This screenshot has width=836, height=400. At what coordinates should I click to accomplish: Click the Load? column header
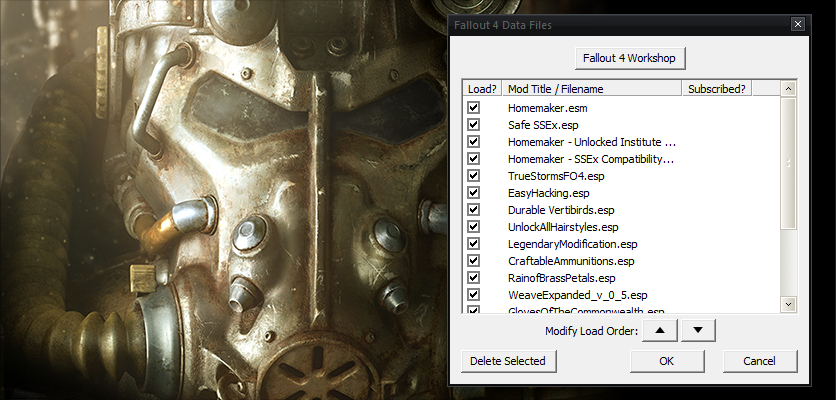pyautogui.click(x=482, y=89)
